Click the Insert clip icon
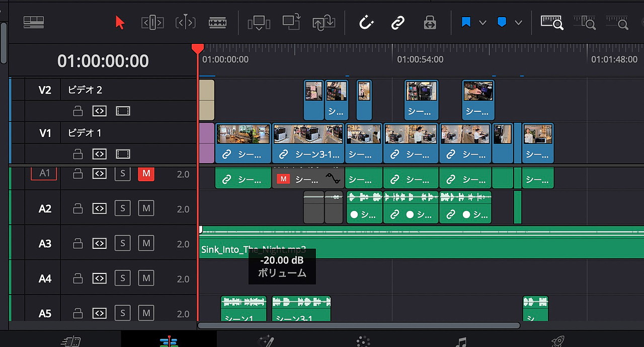 (259, 23)
